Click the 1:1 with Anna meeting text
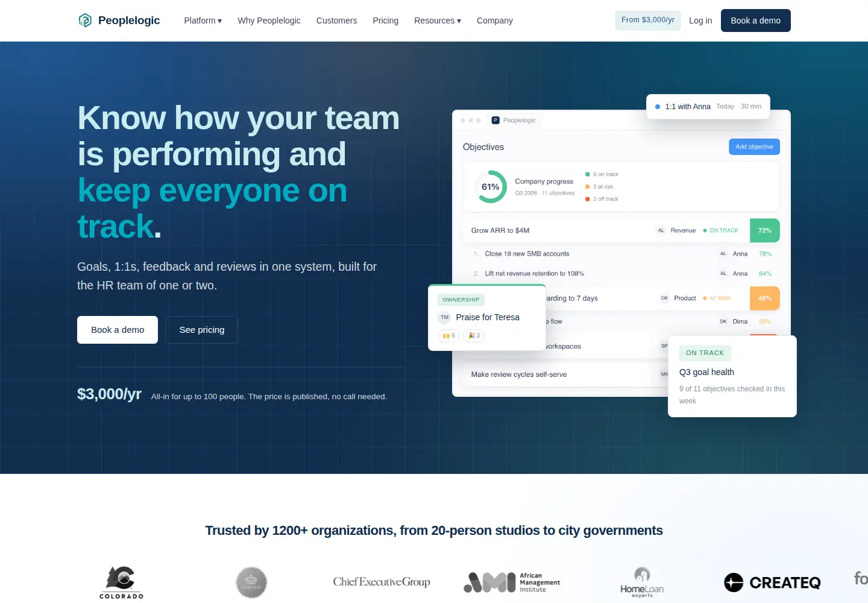 coord(688,107)
